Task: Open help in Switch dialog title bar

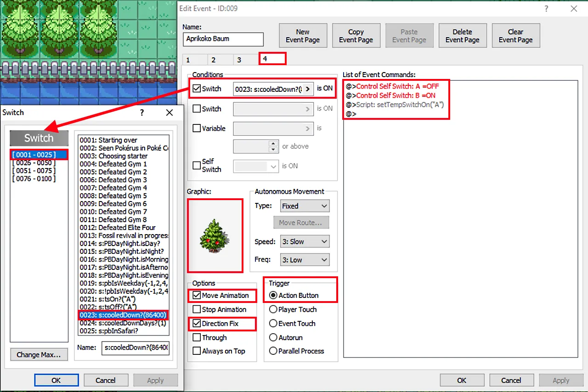Action: 142,112
